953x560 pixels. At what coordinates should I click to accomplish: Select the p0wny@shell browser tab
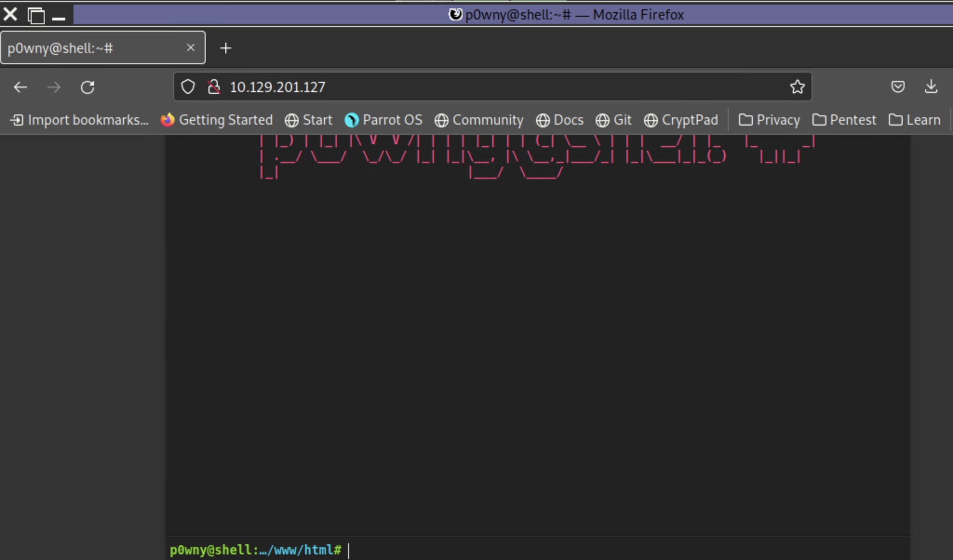[93, 48]
